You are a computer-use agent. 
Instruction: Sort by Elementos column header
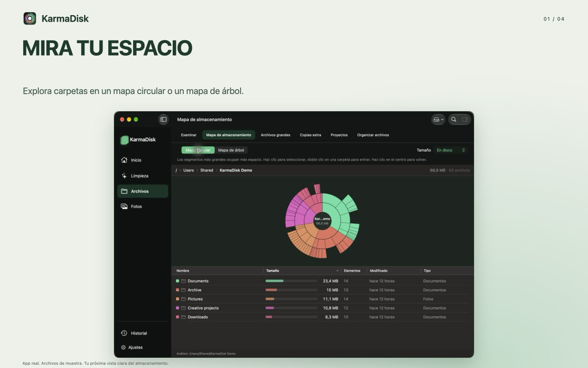coord(352,271)
